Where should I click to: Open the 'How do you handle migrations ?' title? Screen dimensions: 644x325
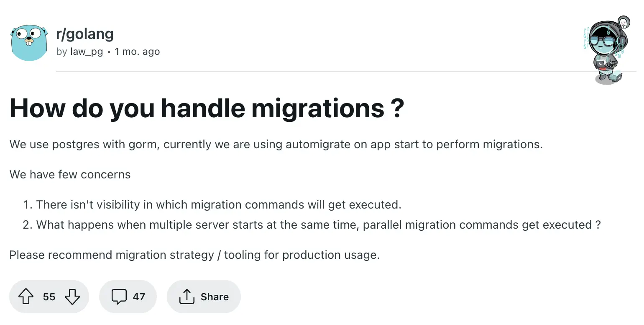pyautogui.click(x=207, y=108)
